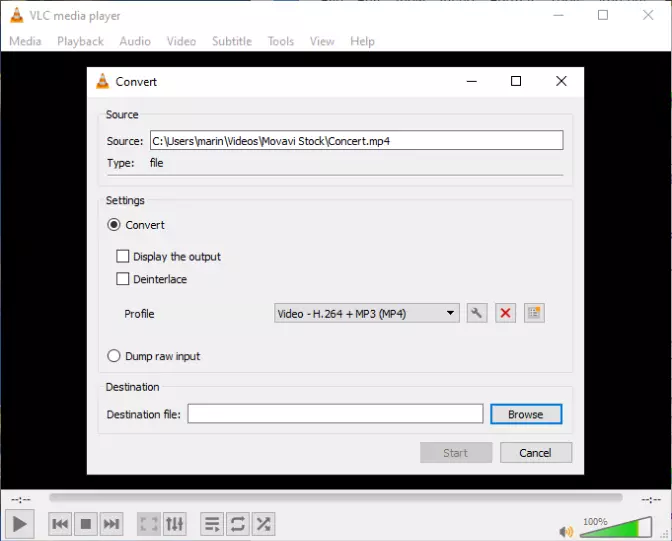Minimize the VLC media player window

558,15
